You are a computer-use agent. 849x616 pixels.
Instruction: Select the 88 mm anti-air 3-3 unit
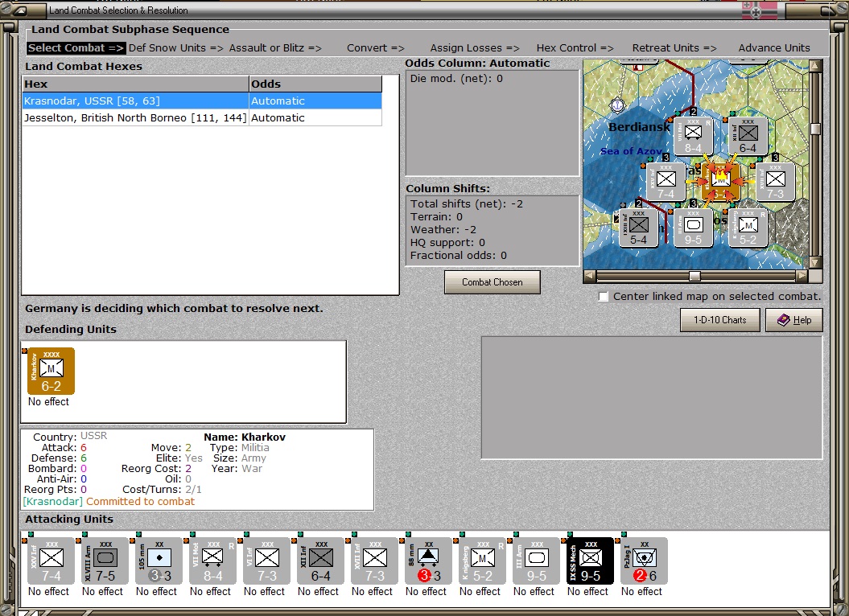click(x=428, y=561)
